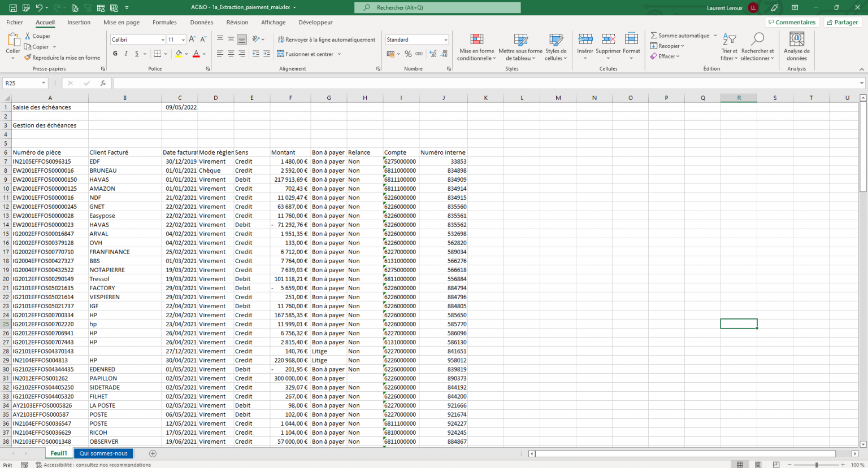Open the Calibri font family dropdown
The image size is (868, 468).
pos(135,40)
